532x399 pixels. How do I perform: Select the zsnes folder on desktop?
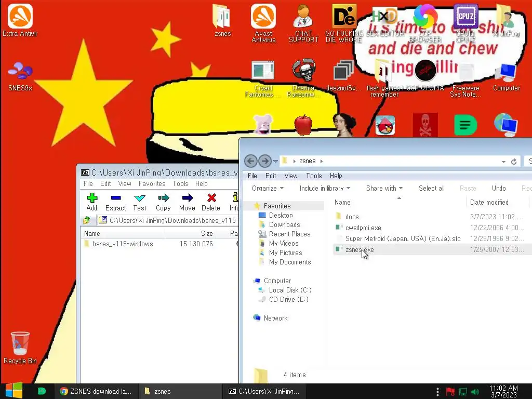coord(222,20)
